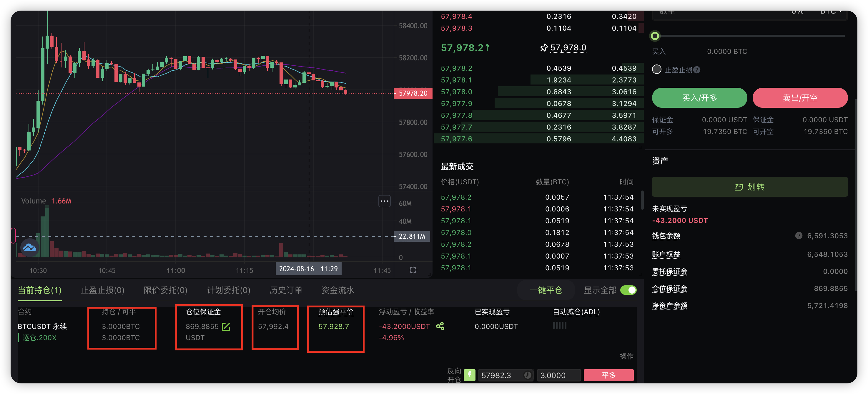This screenshot has width=868, height=394.
Task: Click the help icon next to 止盈止损 option
Action: (697, 70)
